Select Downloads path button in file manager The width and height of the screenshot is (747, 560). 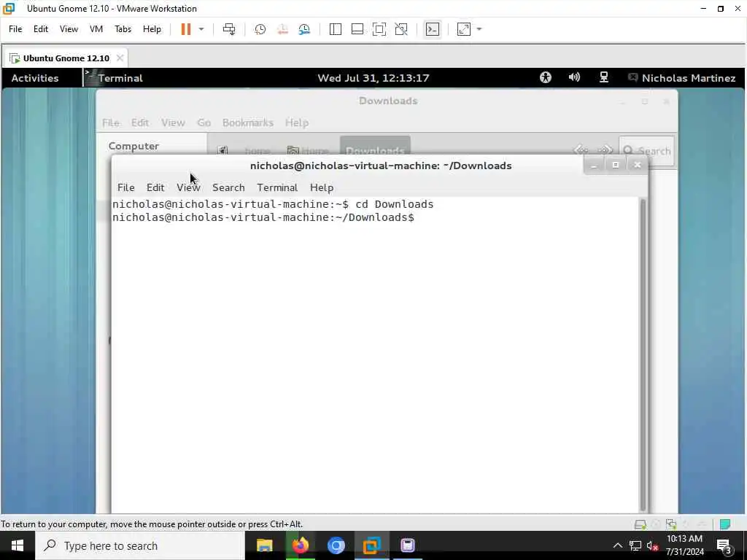(x=375, y=147)
